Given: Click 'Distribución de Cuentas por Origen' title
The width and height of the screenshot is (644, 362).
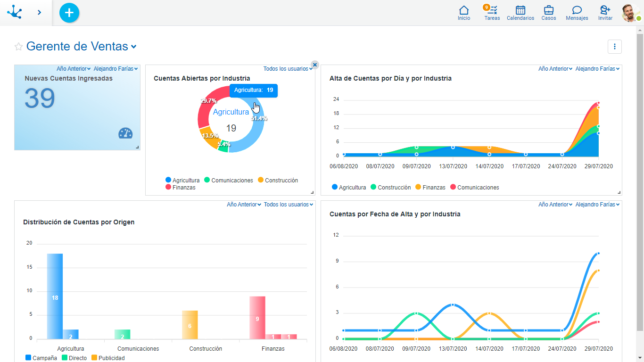Looking at the screenshot, I should pos(79,222).
